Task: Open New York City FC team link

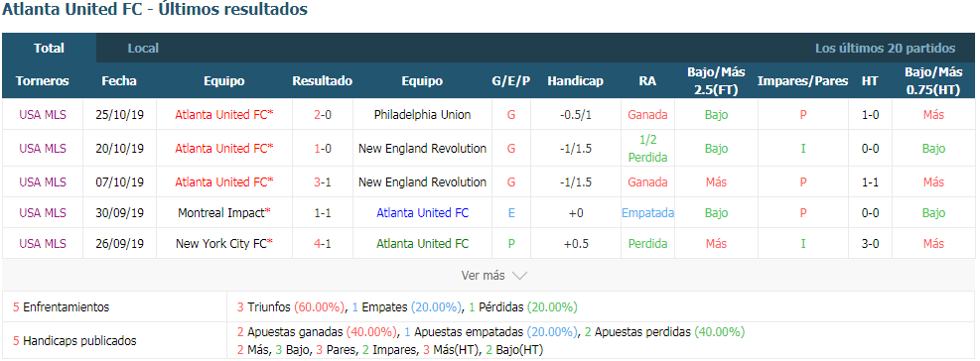Action: click(223, 244)
